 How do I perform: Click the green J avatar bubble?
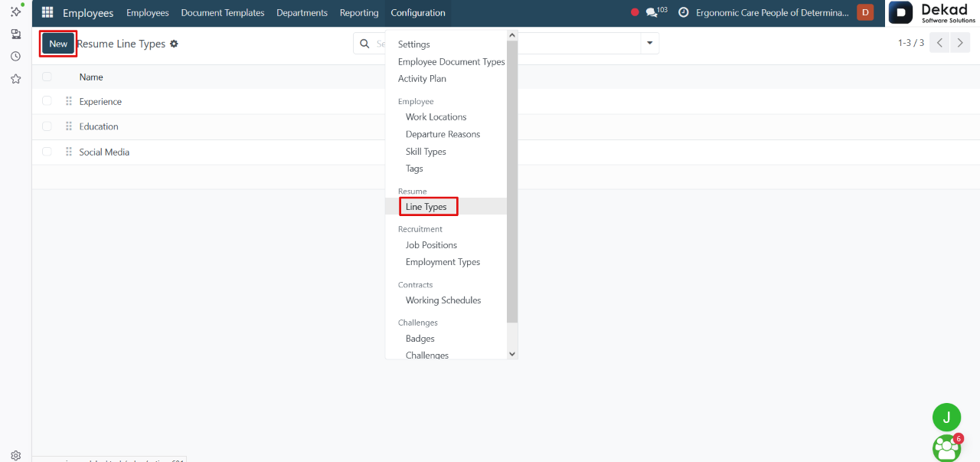[x=946, y=417]
